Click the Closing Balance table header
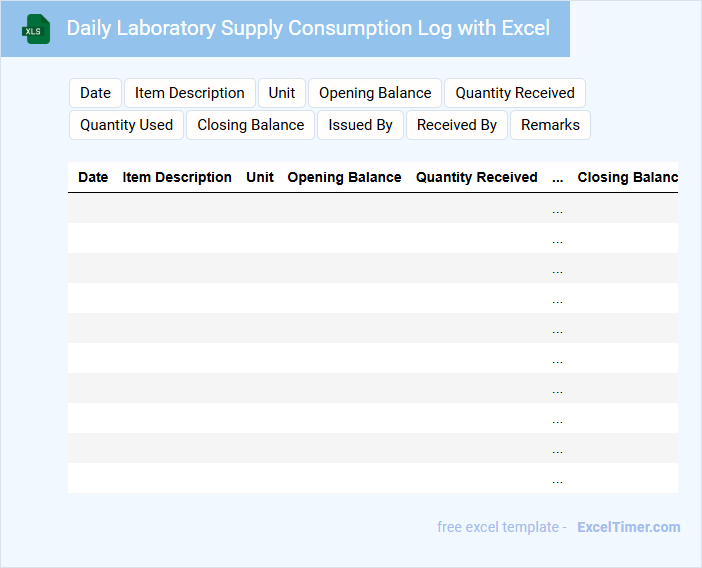 click(627, 177)
